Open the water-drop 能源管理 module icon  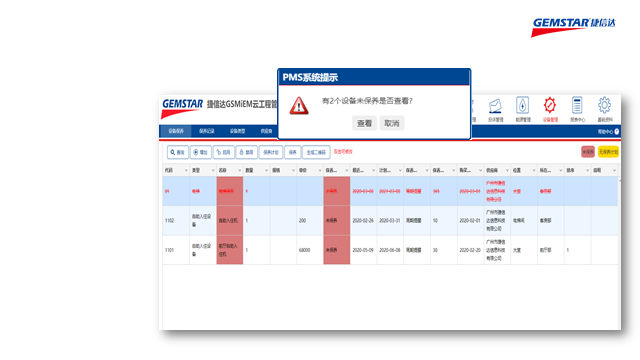522,105
